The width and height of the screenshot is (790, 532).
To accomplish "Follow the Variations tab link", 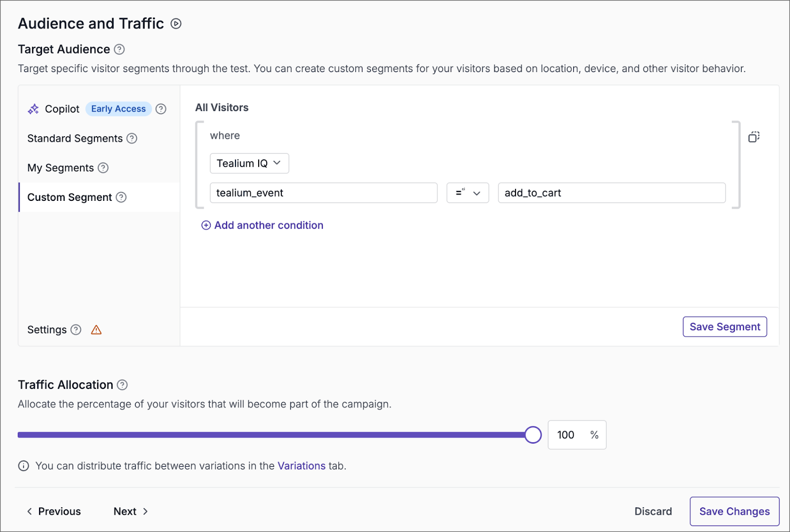I will pos(301,466).
